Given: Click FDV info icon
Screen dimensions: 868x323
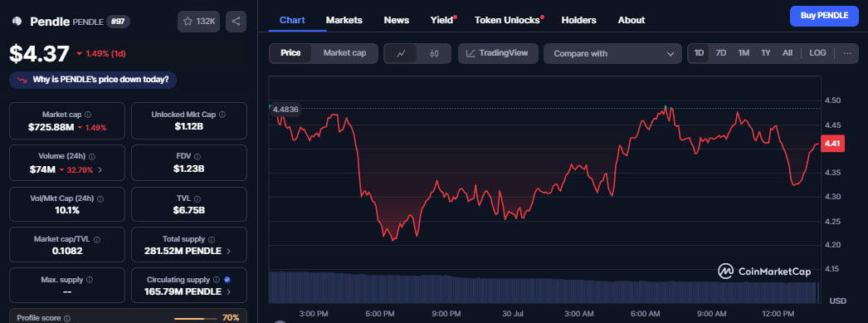Looking at the screenshot, I should pos(197,157).
